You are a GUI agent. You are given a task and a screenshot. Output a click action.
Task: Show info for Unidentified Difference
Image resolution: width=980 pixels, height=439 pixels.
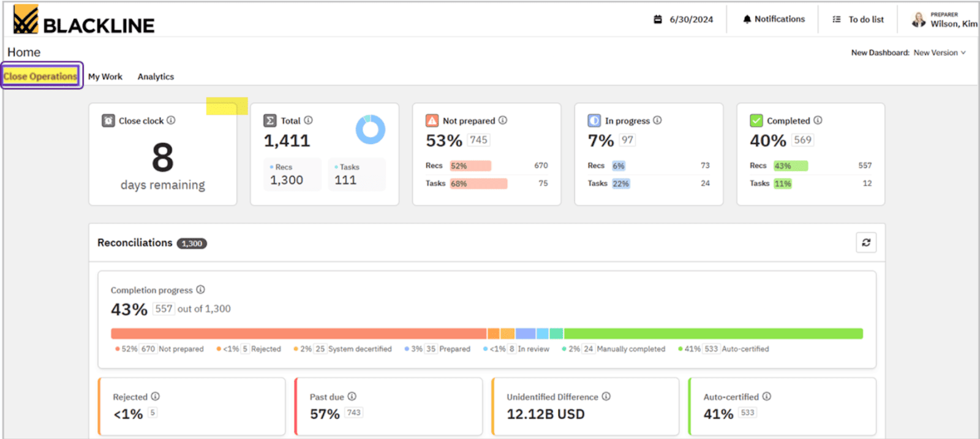(x=606, y=396)
